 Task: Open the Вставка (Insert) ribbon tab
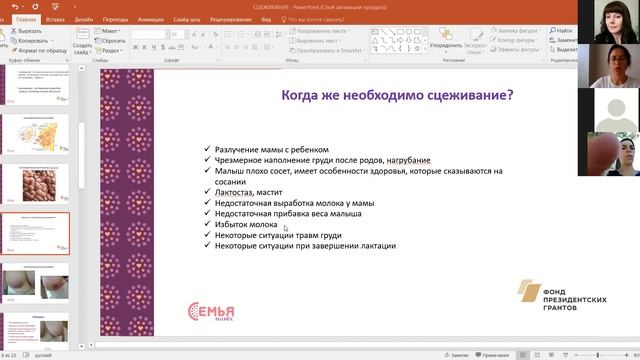55,19
